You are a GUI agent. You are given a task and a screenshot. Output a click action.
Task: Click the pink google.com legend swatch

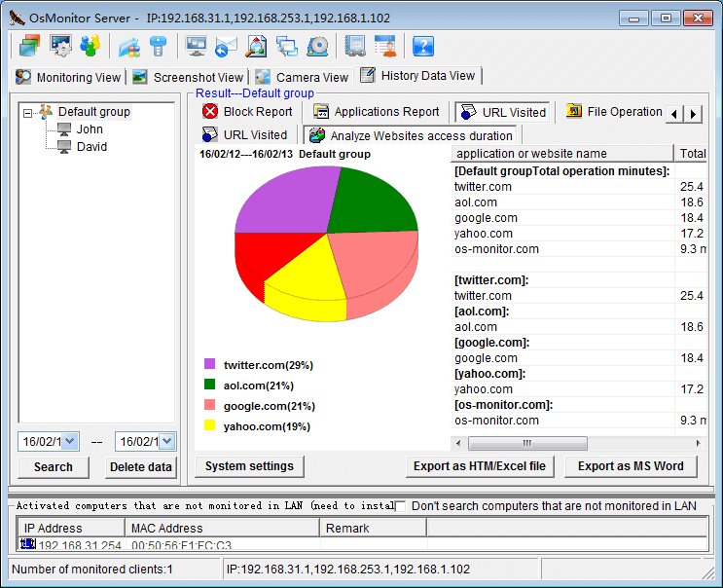tap(209, 405)
